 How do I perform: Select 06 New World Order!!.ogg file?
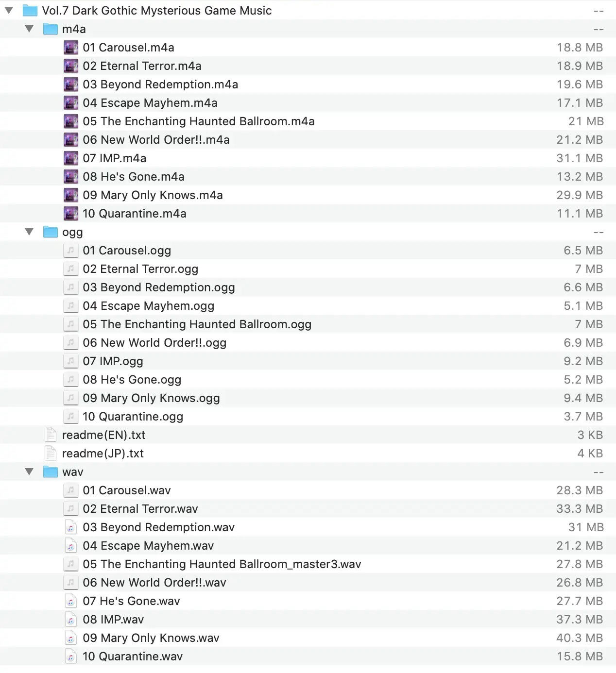pyautogui.click(x=154, y=343)
